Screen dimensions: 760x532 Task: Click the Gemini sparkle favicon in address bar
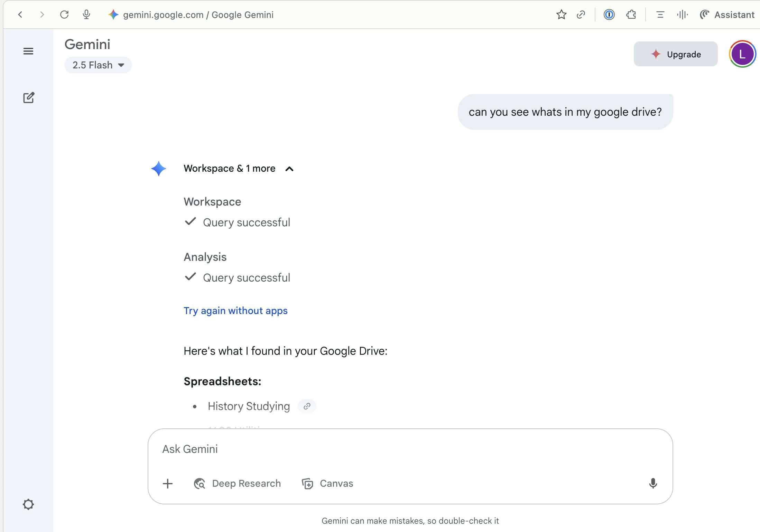click(x=113, y=15)
